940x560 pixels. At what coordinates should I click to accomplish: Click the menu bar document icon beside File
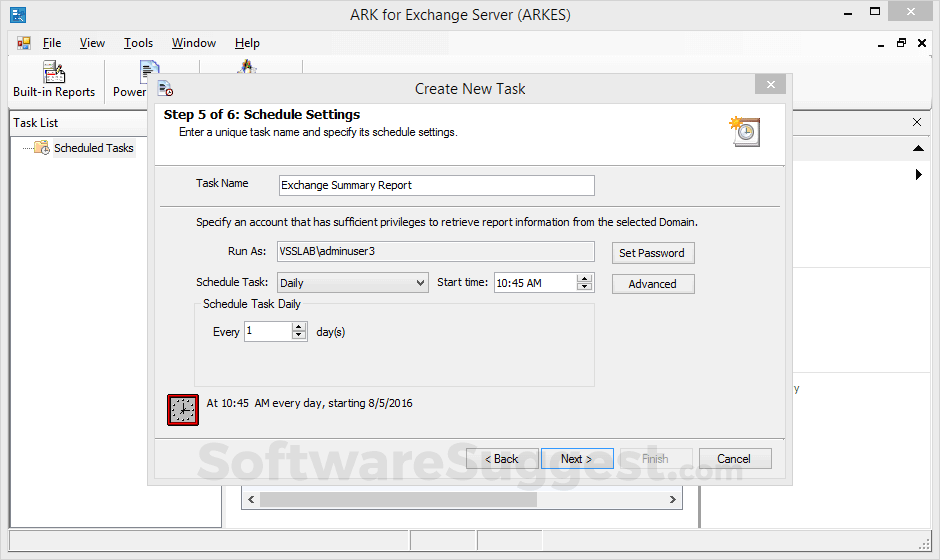click(x=23, y=43)
